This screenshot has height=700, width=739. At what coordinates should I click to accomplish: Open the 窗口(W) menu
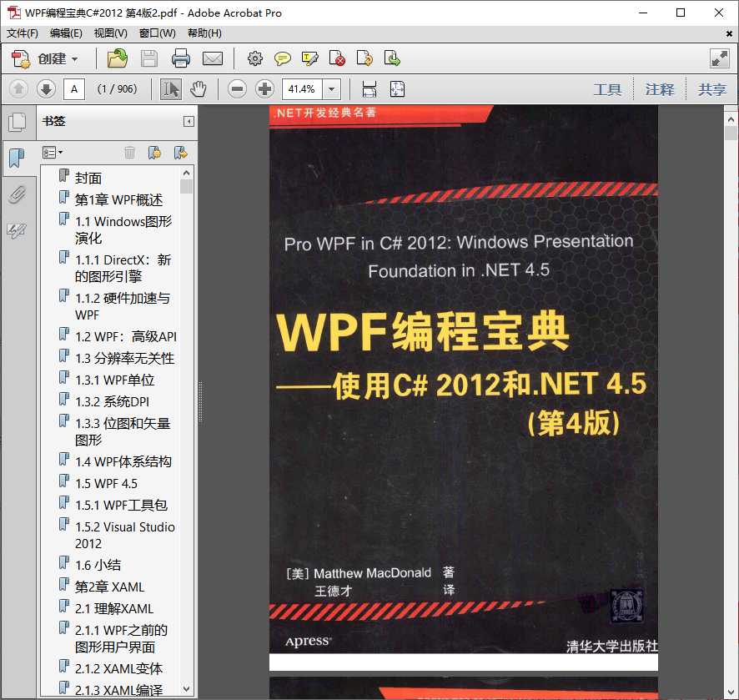pos(157,33)
